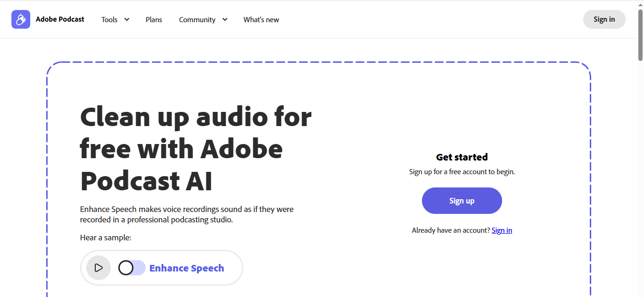Open the Tools menu

(x=109, y=20)
